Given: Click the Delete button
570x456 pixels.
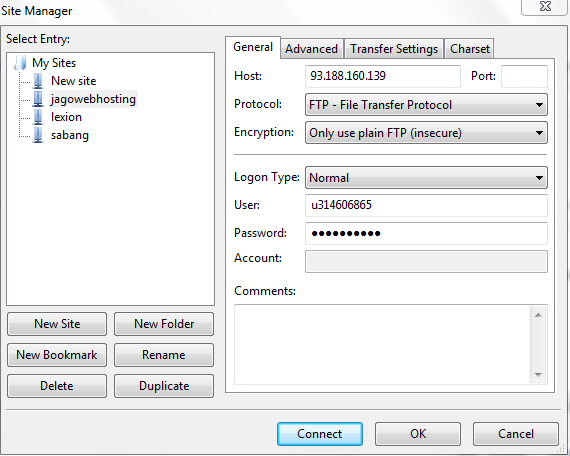Looking at the screenshot, I should 57,386.
